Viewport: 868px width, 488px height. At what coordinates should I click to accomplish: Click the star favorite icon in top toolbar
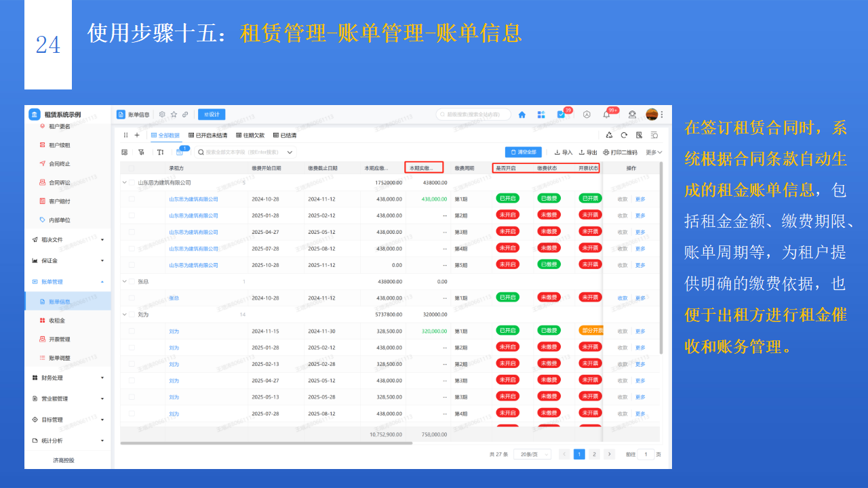[x=174, y=115]
